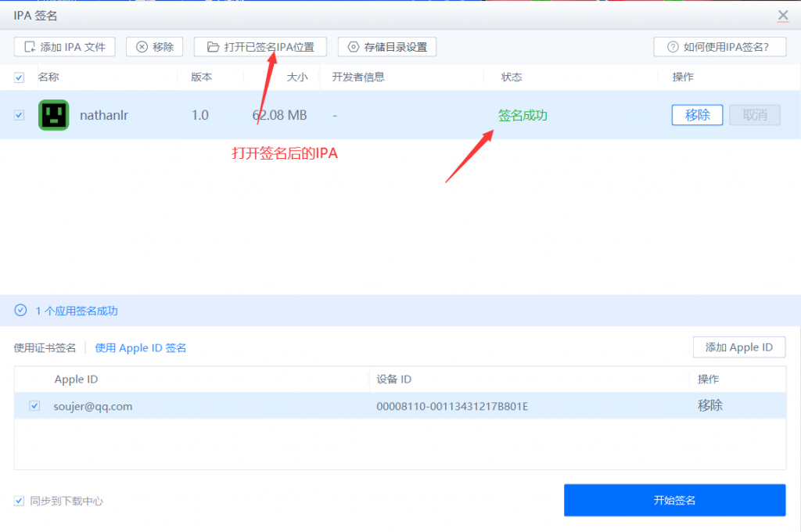
Task: Click the 同步到下载中心 label
Action: 66,501
